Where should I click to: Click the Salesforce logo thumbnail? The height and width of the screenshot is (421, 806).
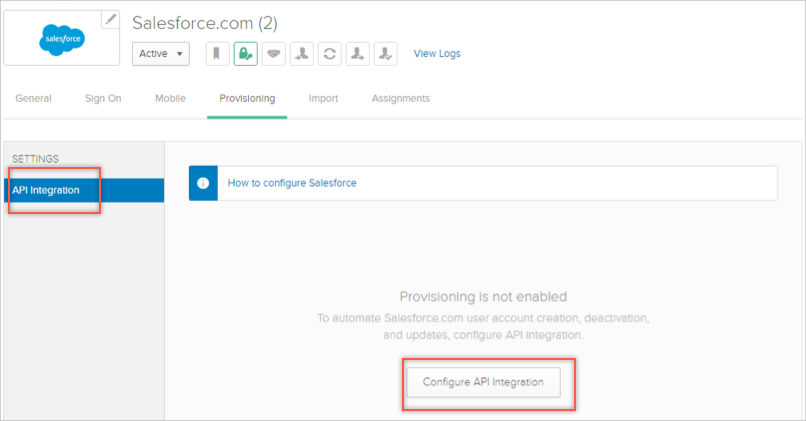pos(62,40)
